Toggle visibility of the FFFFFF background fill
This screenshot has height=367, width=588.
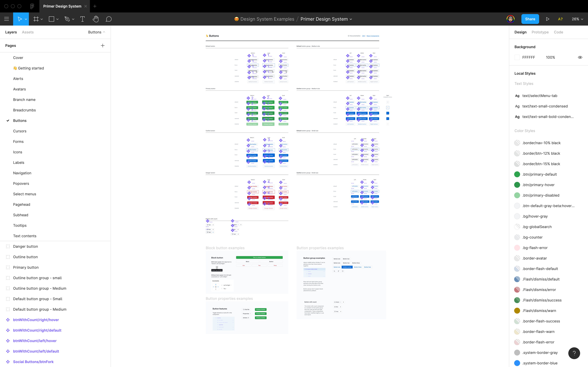point(580,57)
